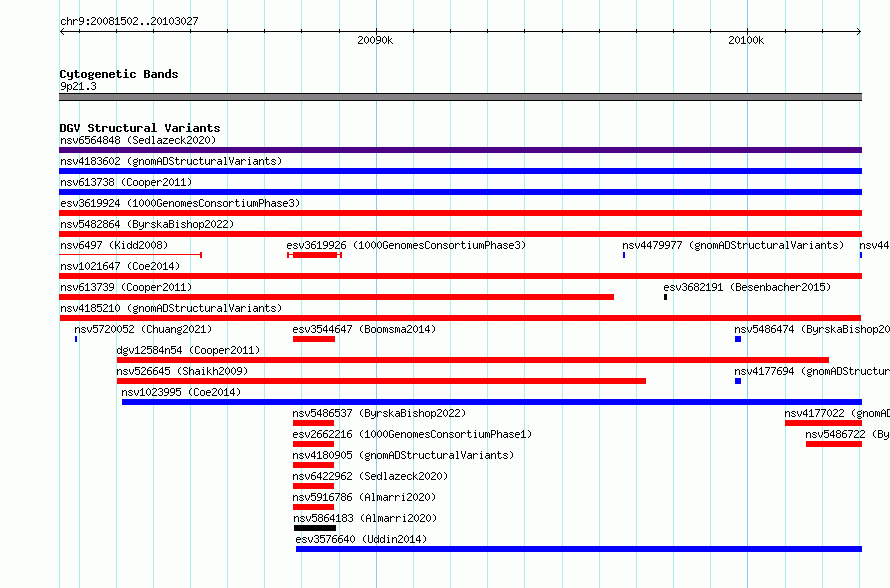The height and width of the screenshot is (588, 890).
Task: Click the nsv613739 (Cooper2011) label
Action: (126, 287)
